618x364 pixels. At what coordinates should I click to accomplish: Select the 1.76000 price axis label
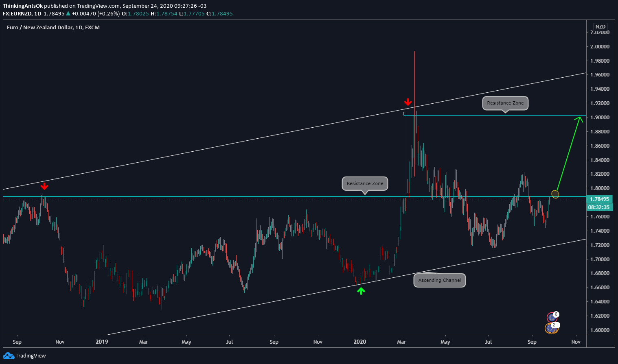[600, 217]
